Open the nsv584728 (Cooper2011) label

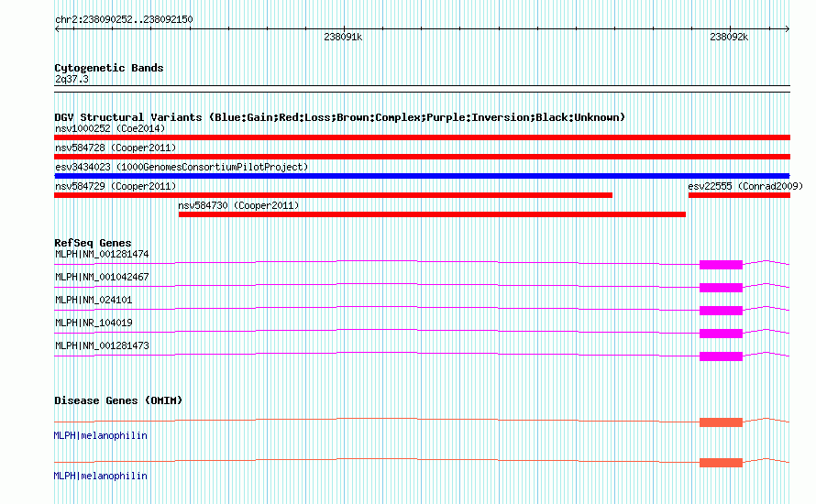point(116,148)
